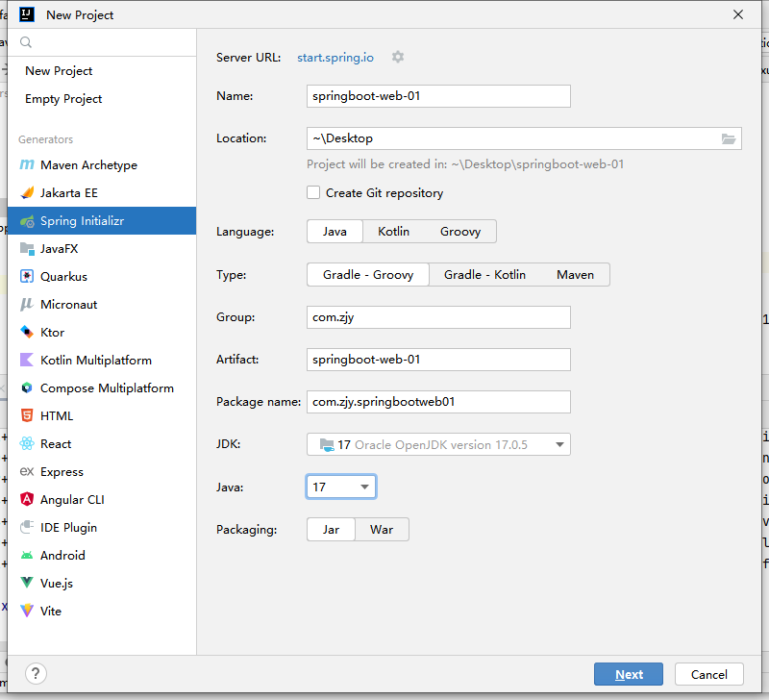Enable Create Git repository checkbox
This screenshot has height=700, width=769.
click(x=313, y=193)
